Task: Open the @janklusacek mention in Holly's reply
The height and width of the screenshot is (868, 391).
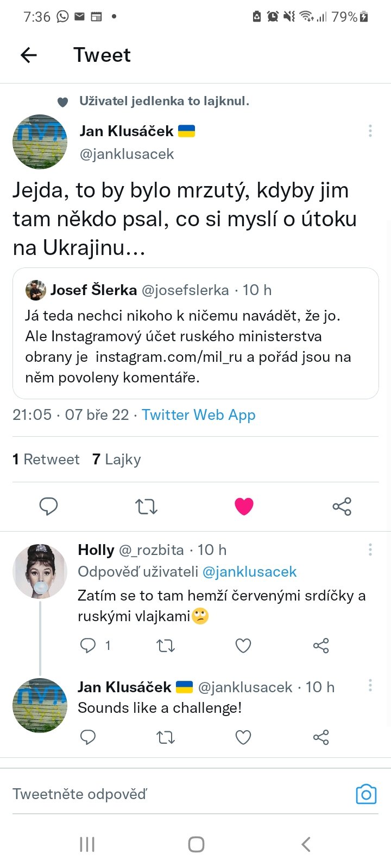Action: click(x=249, y=572)
